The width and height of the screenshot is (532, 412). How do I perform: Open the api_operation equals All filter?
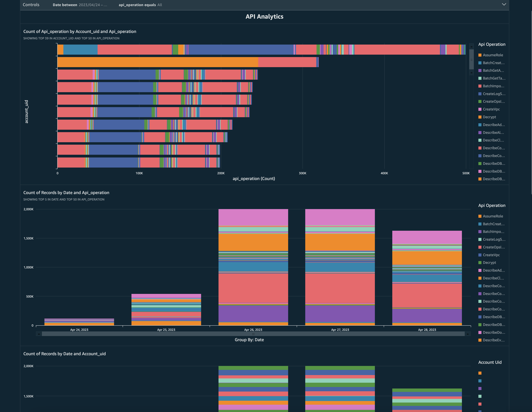[140, 5]
